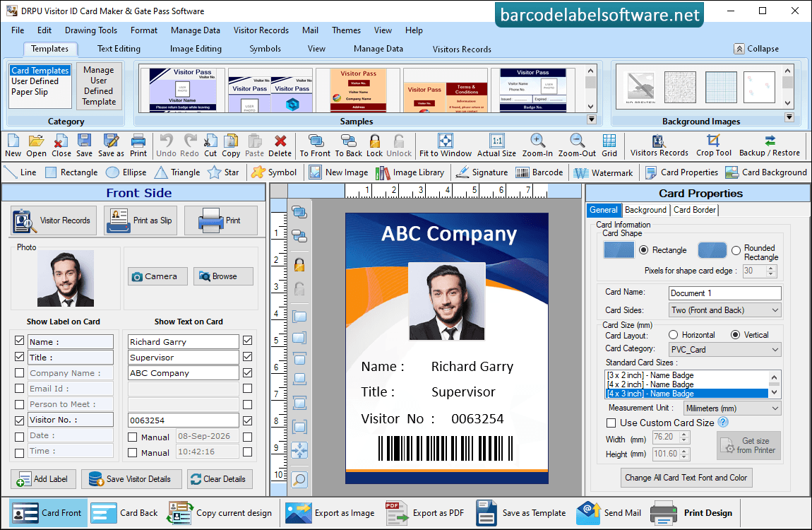Open the Image Library
The width and height of the screenshot is (812, 530).
point(410,172)
